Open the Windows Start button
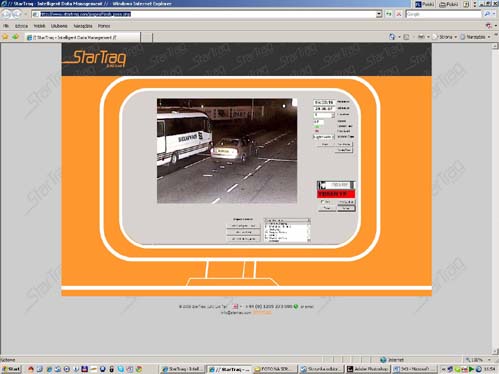 coord(11,369)
